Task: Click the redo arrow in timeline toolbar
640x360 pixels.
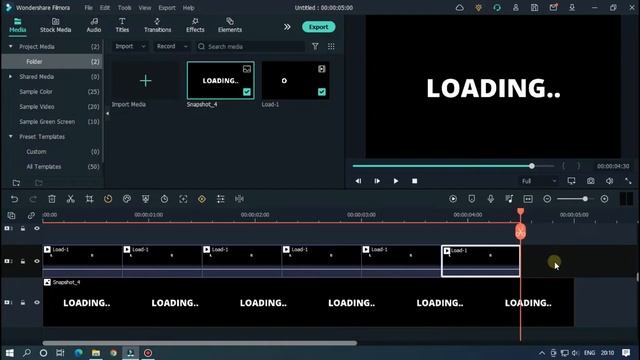Action: pyautogui.click(x=33, y=199)
